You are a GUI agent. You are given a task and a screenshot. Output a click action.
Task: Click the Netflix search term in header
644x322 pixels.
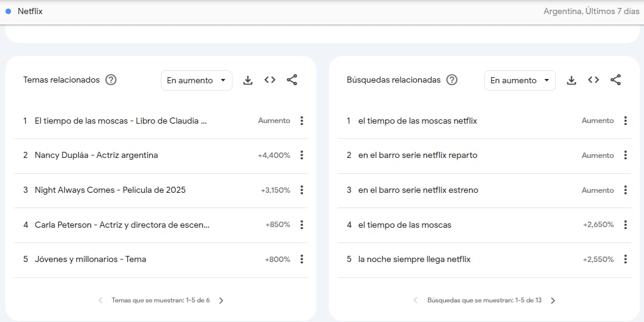(x=30, y=11)
